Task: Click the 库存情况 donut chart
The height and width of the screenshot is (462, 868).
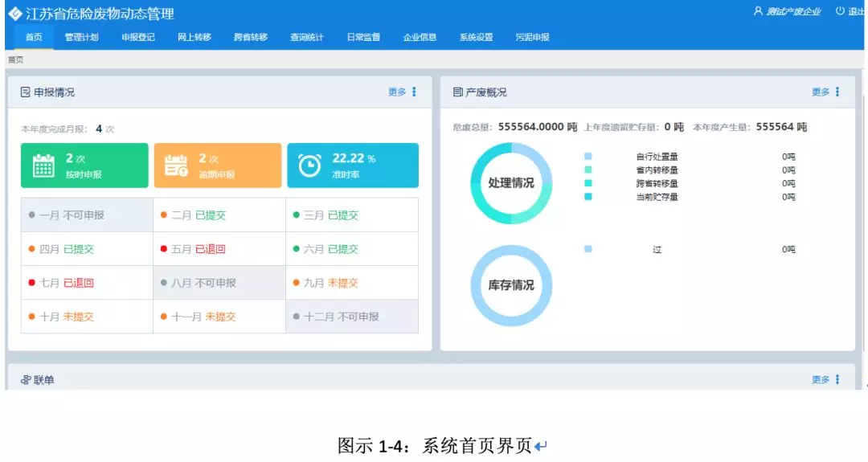Action: coord(511,285)
